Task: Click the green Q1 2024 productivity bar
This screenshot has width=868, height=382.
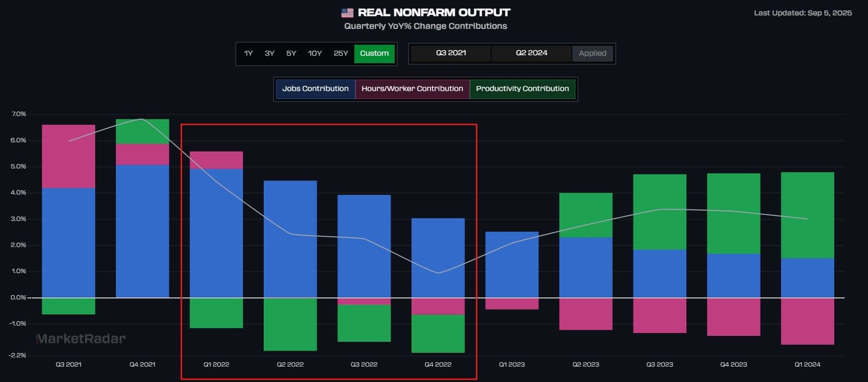Action: coord(807,215)
